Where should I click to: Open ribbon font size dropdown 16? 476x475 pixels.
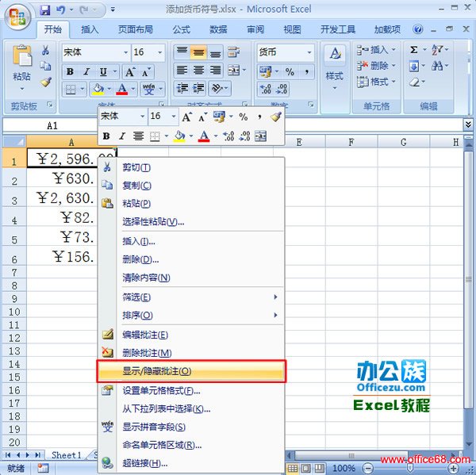pyautogui.click(x=160, y=52)
